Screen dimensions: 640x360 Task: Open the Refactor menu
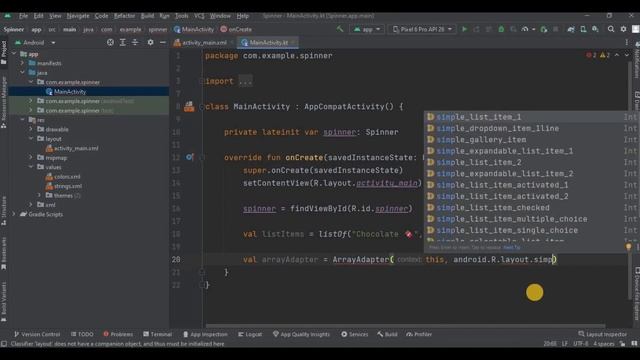(x=124, y=16)
